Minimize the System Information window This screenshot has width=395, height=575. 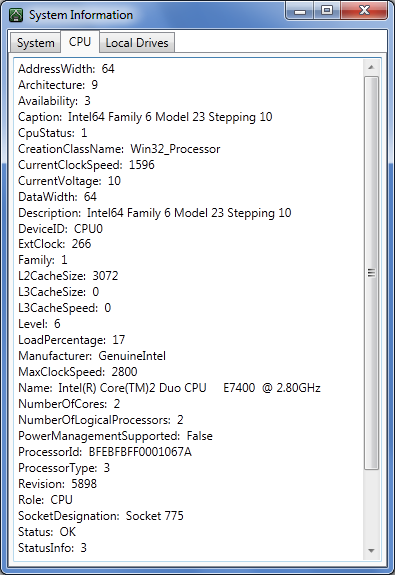[x=300, y=11]
